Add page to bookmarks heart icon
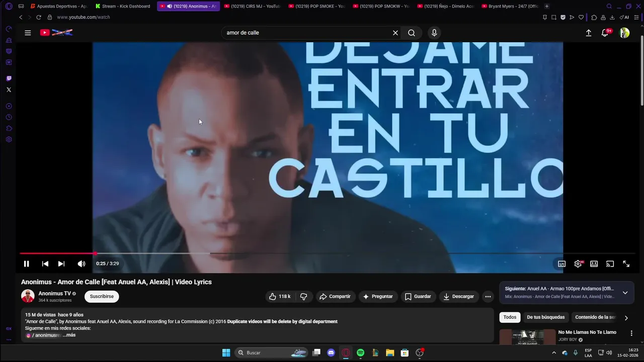644x362 pixels. point(581,17)
